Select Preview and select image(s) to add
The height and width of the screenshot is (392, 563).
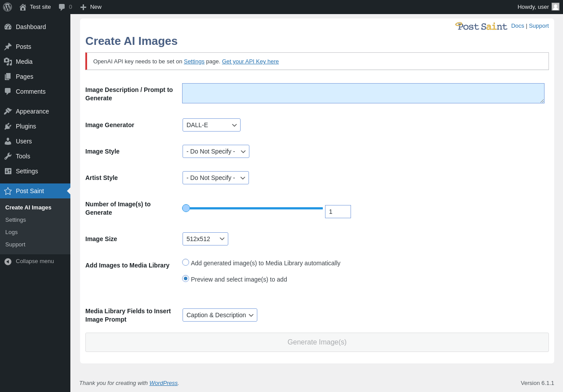coord(186,278)
